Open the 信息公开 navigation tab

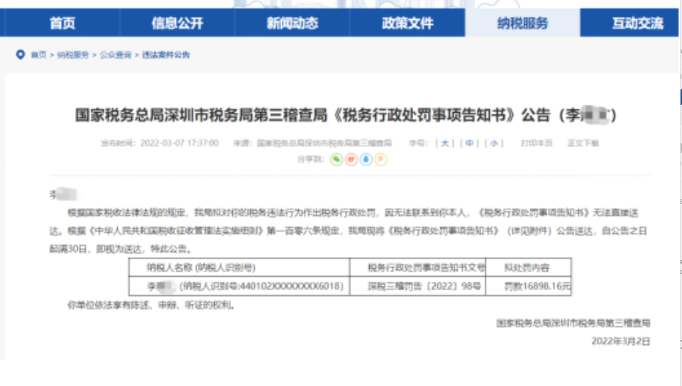(x=177, y=23)
